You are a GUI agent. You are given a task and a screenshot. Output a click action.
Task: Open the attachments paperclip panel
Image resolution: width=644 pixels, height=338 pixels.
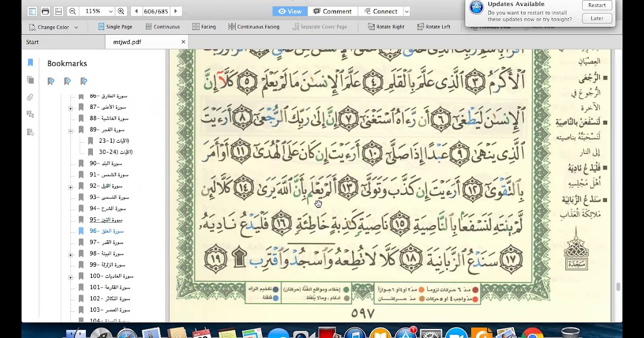[x=31, y=97]
